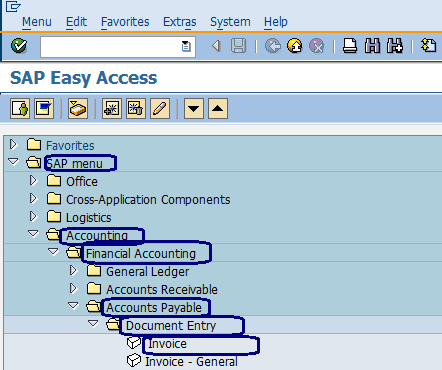442x370 pixels.
Task: Select the Accounts Payable tree item
Action: 154,307
